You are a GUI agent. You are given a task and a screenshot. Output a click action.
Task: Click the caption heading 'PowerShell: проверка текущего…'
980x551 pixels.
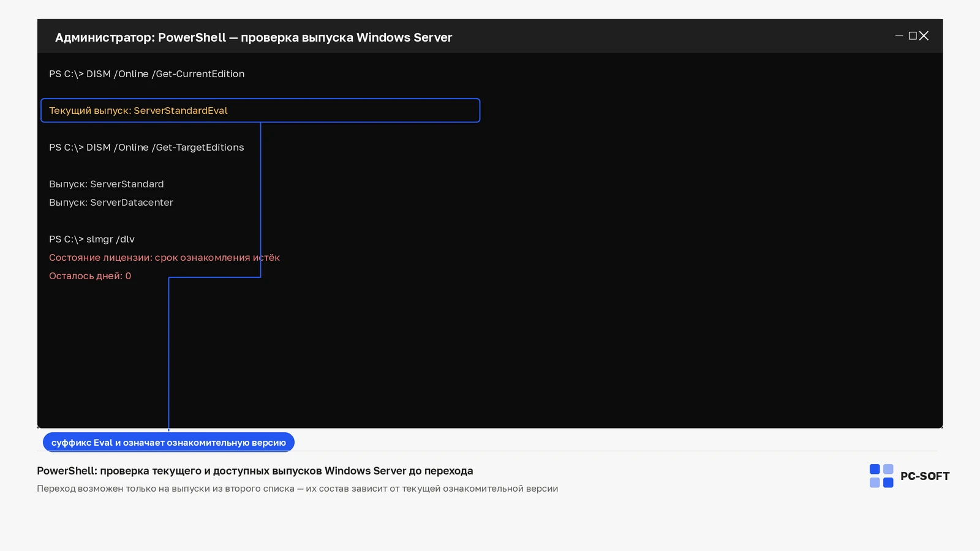[255, 471]
